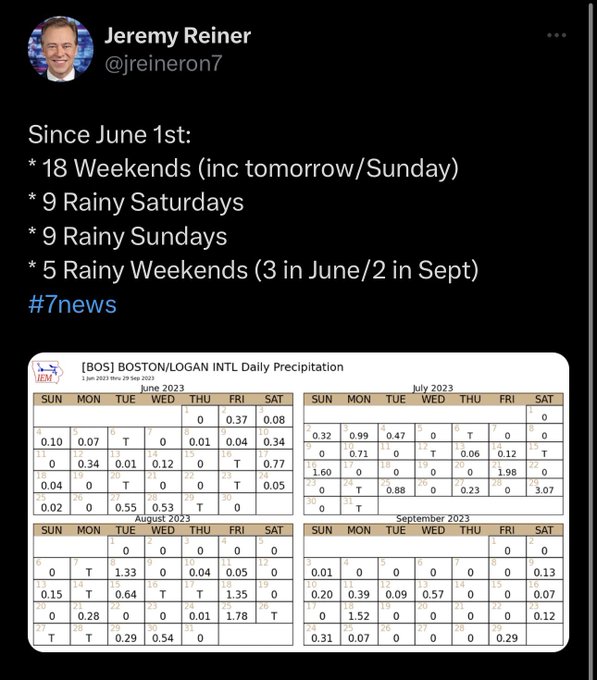
Task: Click the August 2023 calendar title
Action: 163,518
